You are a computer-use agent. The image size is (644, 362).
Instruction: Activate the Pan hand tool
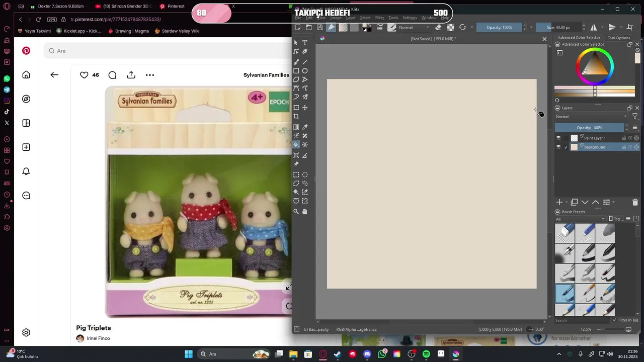(305, 212)
